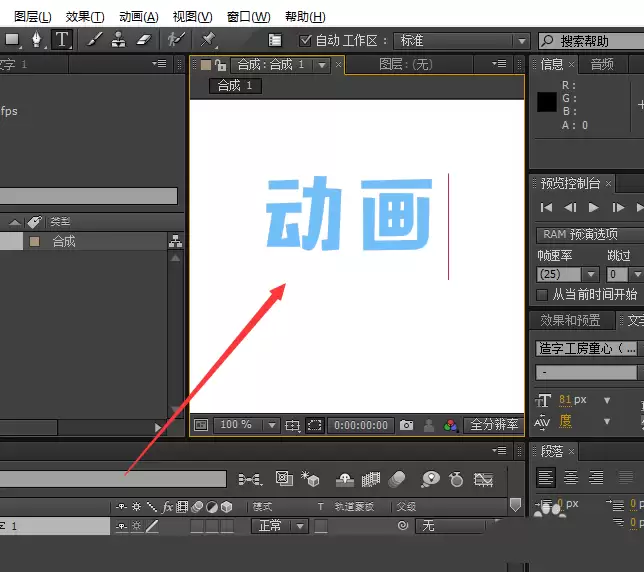Screen dimensions: 644x572
Task: Open the Graph Editor
Action: tap(483, 479)
